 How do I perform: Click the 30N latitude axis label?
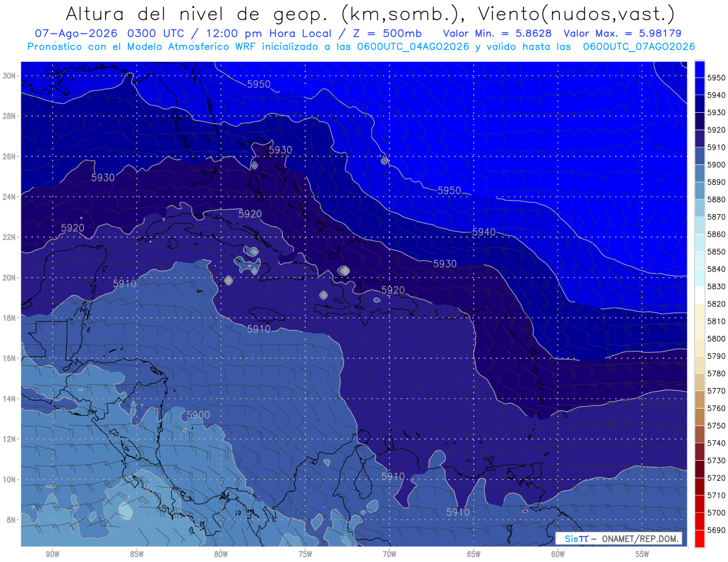coord(10,76)
